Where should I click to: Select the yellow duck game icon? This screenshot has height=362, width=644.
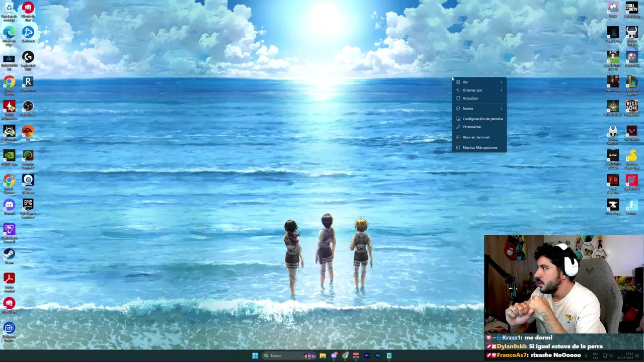[632, 158]
